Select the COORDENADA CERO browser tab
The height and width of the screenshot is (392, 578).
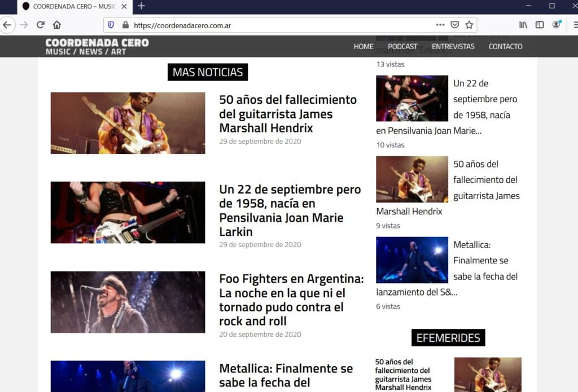pos(75,7)
